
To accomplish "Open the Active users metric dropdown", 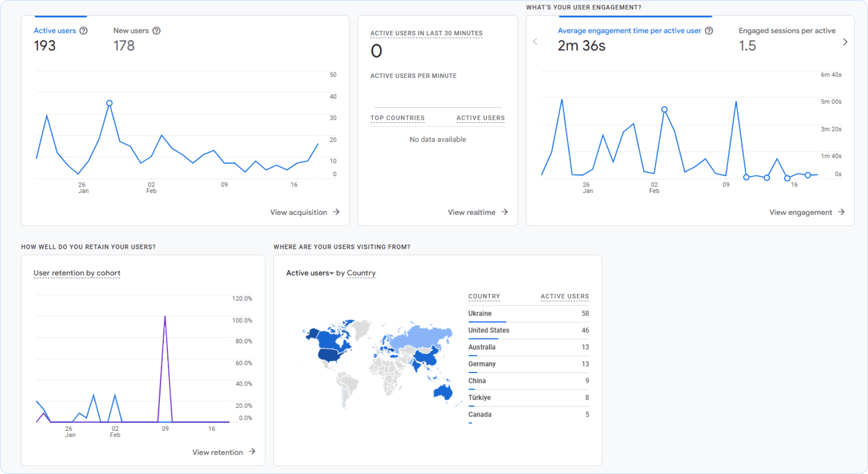I will point(310,273).
